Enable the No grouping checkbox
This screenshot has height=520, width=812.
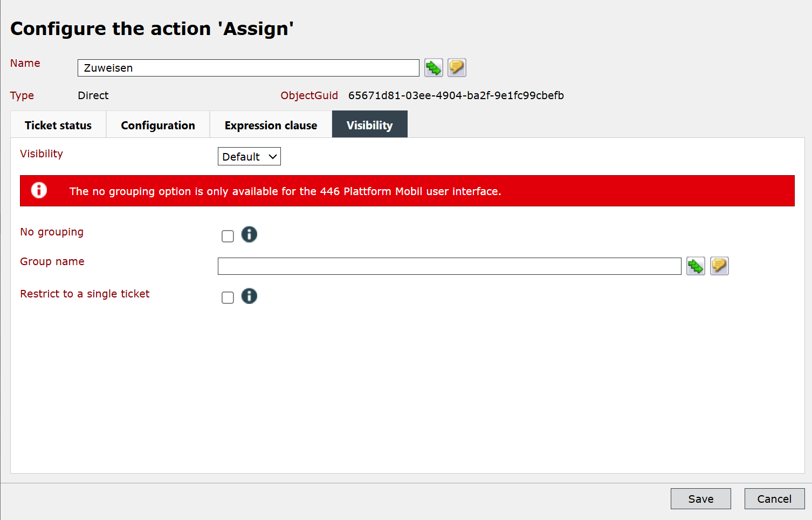point(228,236)
